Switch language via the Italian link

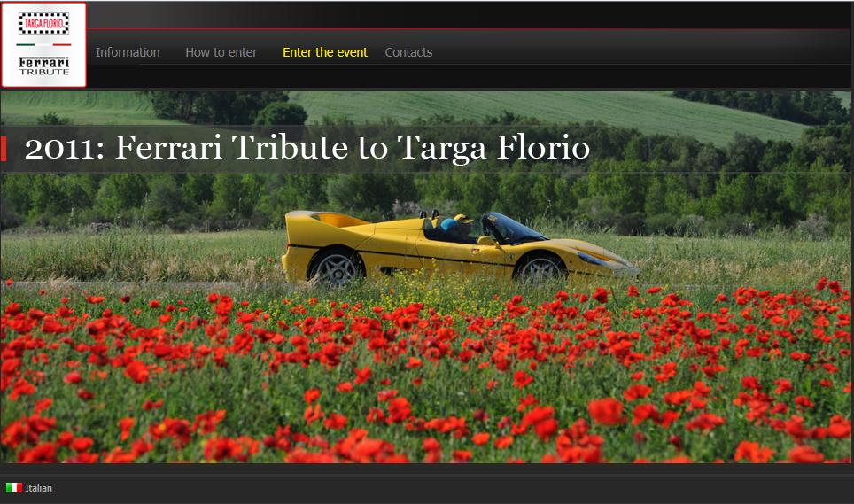38,488
